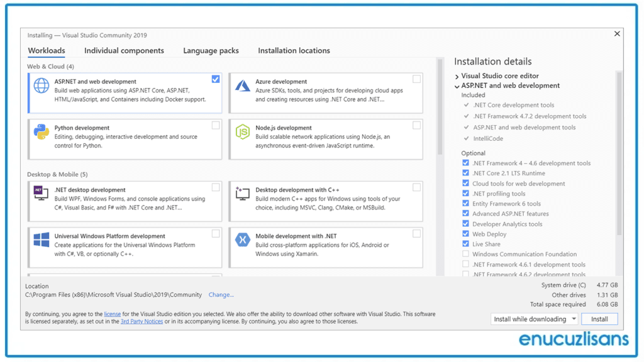Click Change to modify the install location
Viewport: 644px width, 362px height.
[221, 294]
